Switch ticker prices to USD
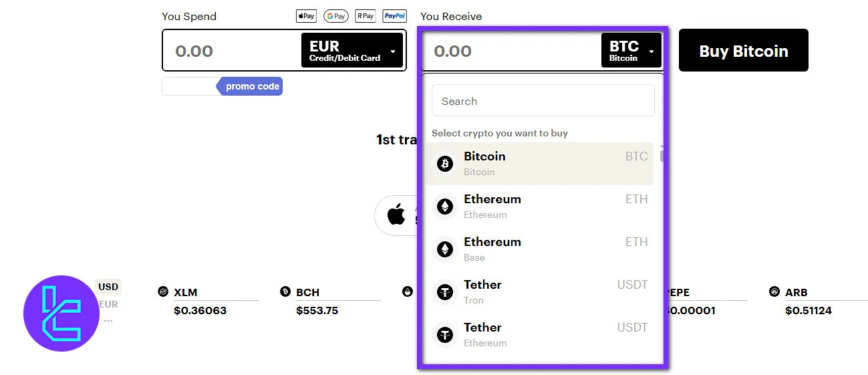Image resolution: width=868 pixels, height=375 pixels. tap(108, 287)
